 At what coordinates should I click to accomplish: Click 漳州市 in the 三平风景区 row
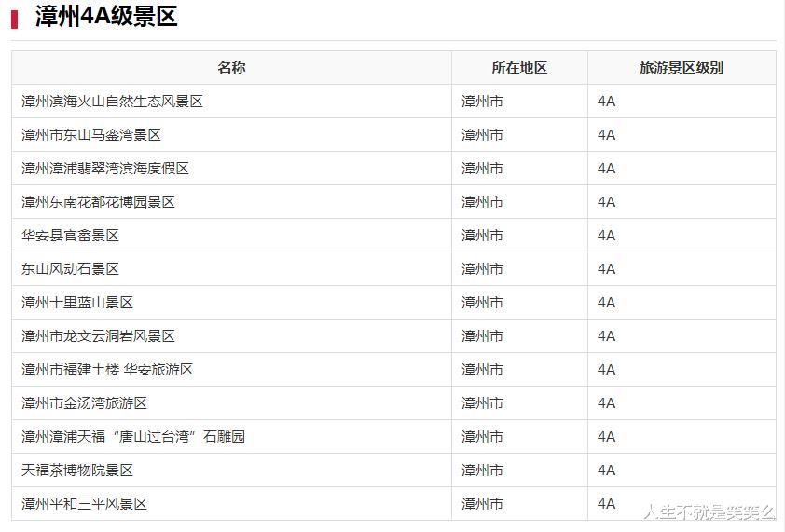(x=482, y=503)
